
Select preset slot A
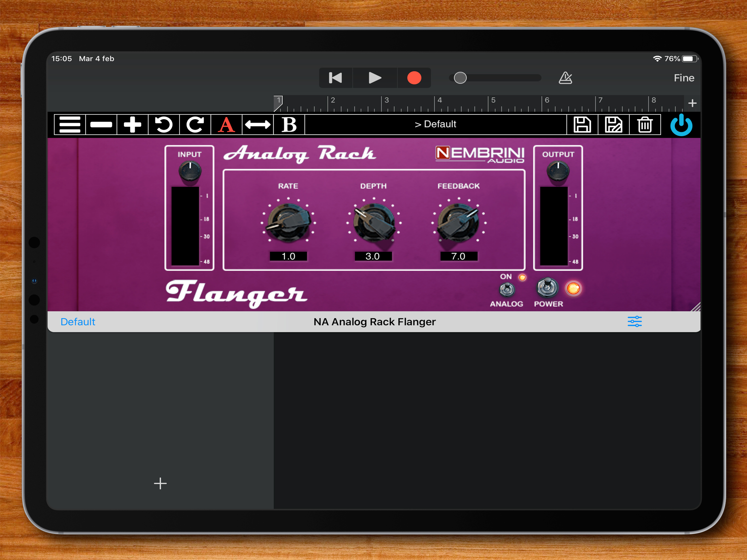[226, 125]
